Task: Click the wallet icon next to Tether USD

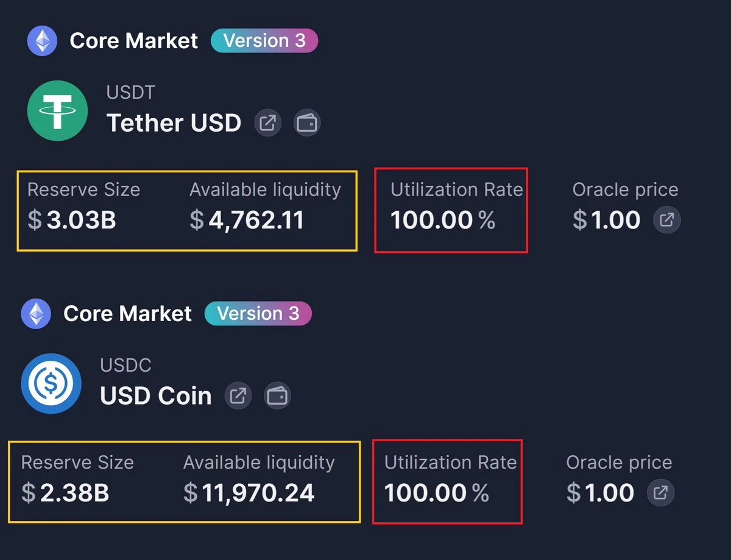Action: pyautogui.click(x=307, y=122)
